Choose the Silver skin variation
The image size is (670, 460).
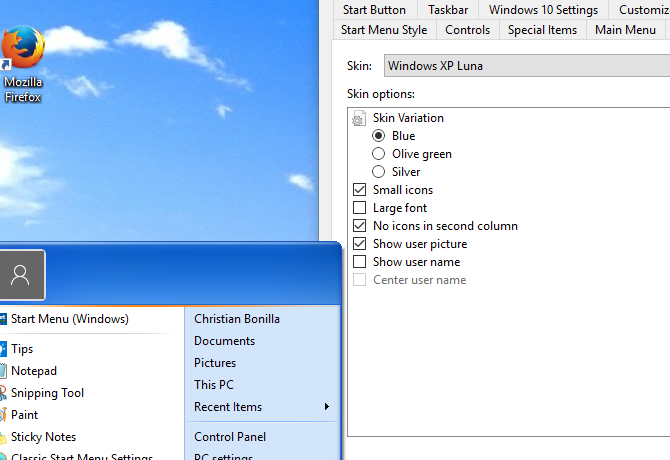pyautogui.click(x=378, y=172)
